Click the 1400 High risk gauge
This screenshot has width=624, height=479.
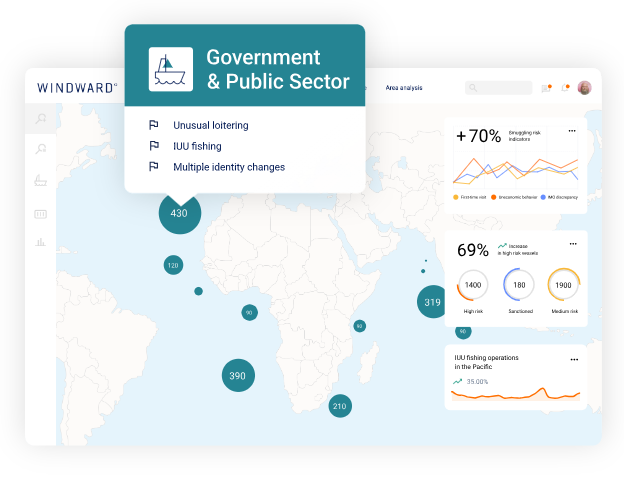coord(473,285)
